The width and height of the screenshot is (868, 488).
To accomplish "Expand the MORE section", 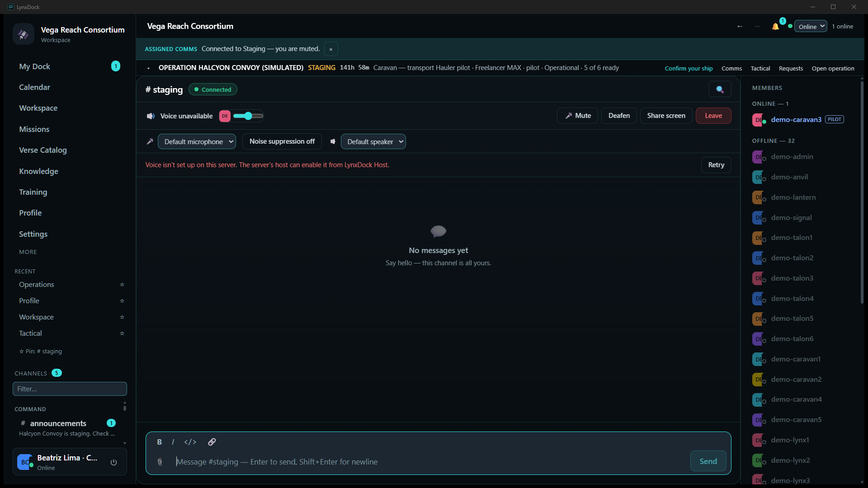I will click(x=28, y=252).
